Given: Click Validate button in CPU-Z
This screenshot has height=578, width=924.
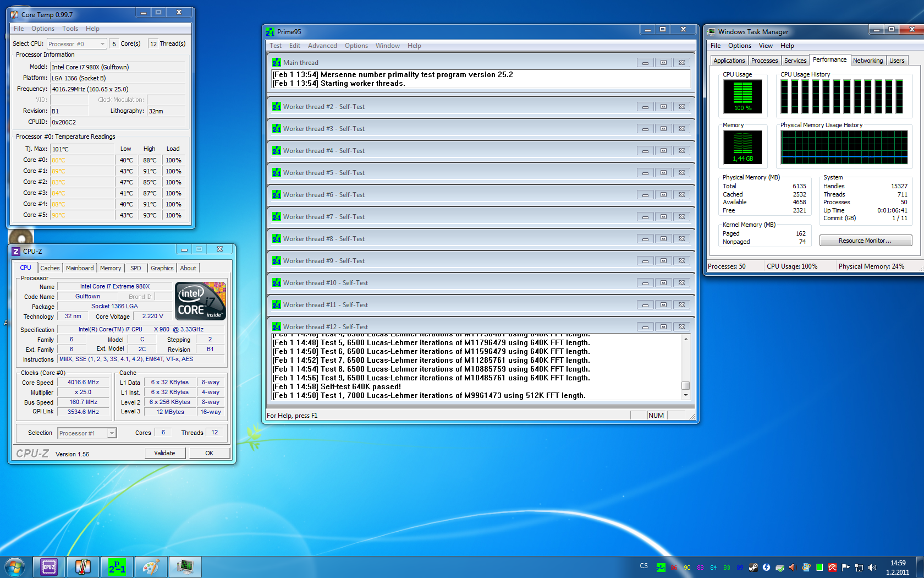Looking at the screenshot, I should [x=164, y=453].
